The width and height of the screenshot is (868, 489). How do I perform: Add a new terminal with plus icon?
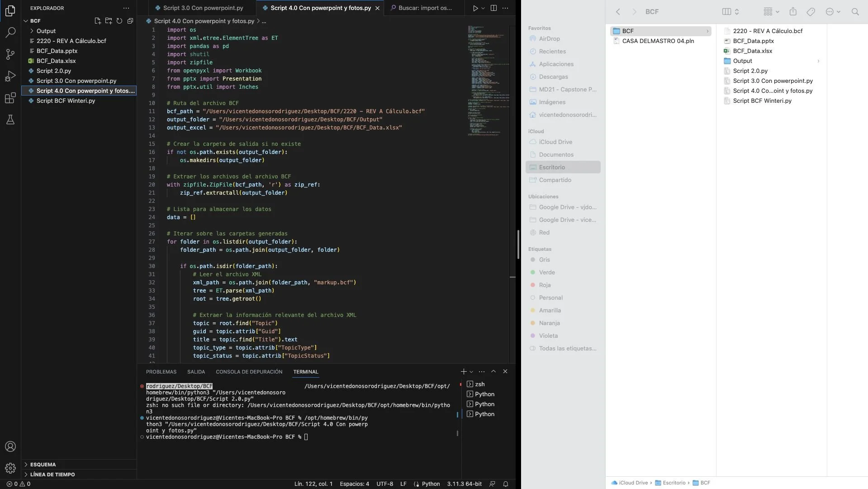[x=464, y=372]
